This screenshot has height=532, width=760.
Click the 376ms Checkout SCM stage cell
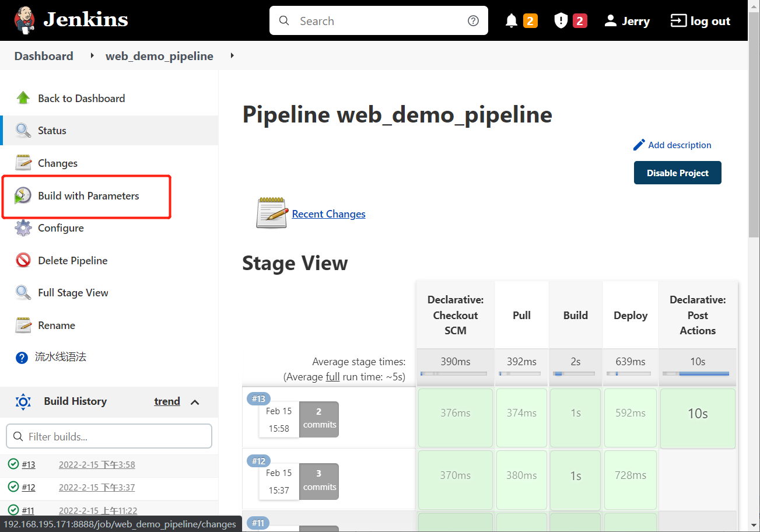point(456,418)
